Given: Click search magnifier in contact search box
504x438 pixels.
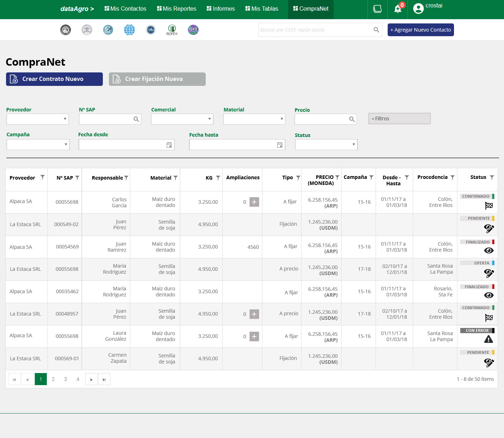Looking at the screenshot, I should [376, 30].
